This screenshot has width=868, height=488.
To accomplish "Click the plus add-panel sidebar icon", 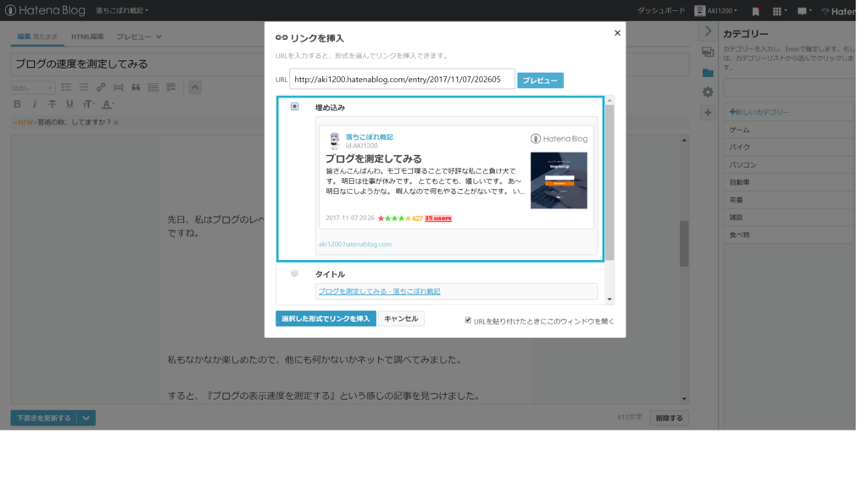I will (708, 113).
